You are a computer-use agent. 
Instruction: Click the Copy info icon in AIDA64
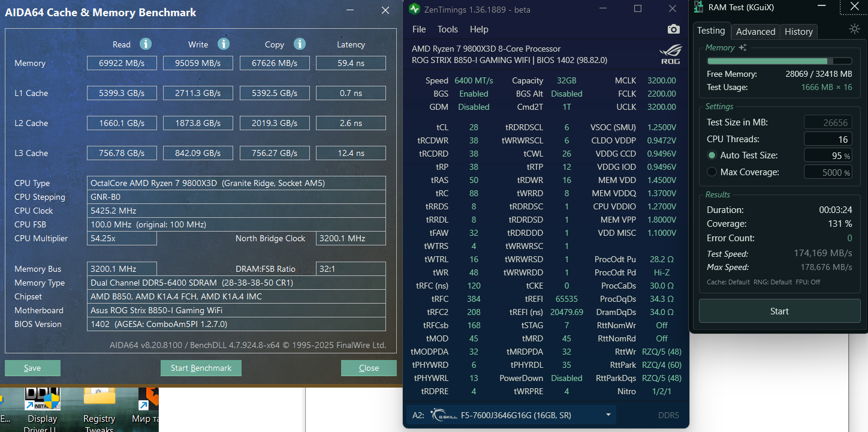[x=300, y=44]
